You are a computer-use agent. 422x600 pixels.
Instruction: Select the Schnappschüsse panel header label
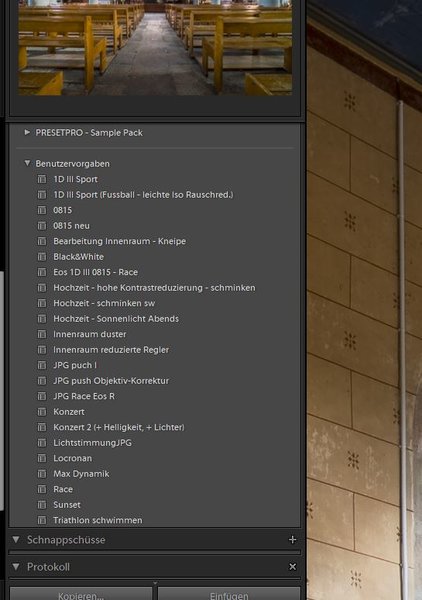pos(66,540)
